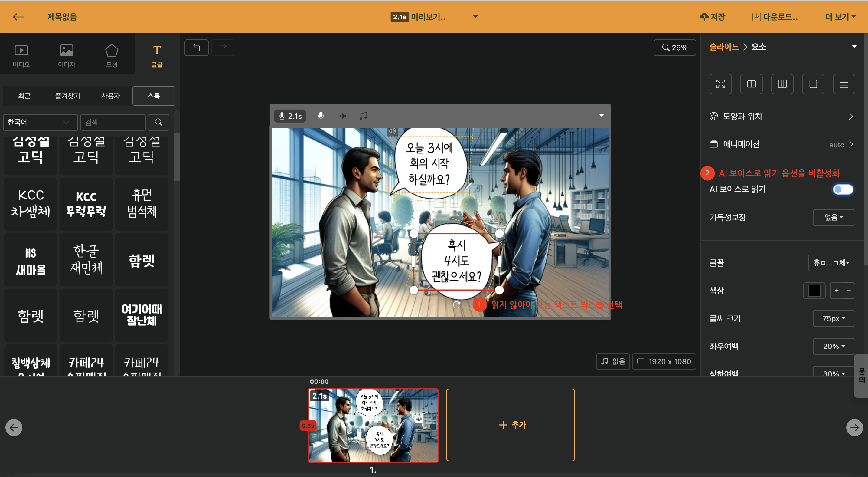Screen dimensions: 868x477
Task: Click the microphone recording icon
Action: [x=321, y=116]
